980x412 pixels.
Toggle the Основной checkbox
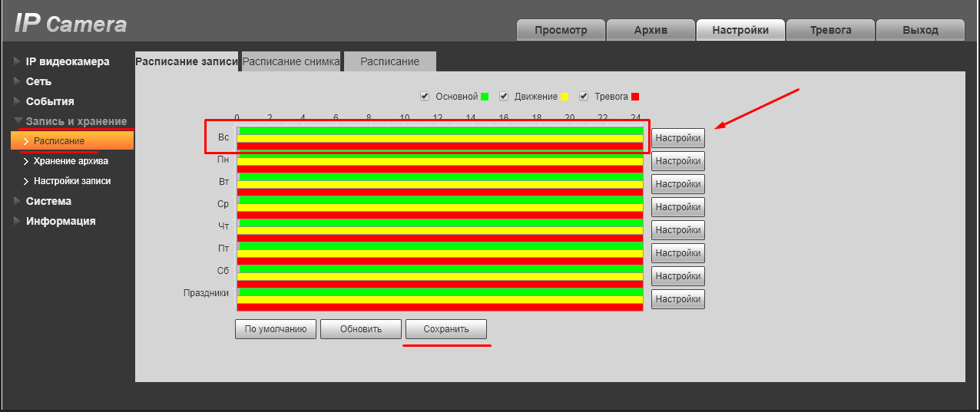click(x=425, y=97)
